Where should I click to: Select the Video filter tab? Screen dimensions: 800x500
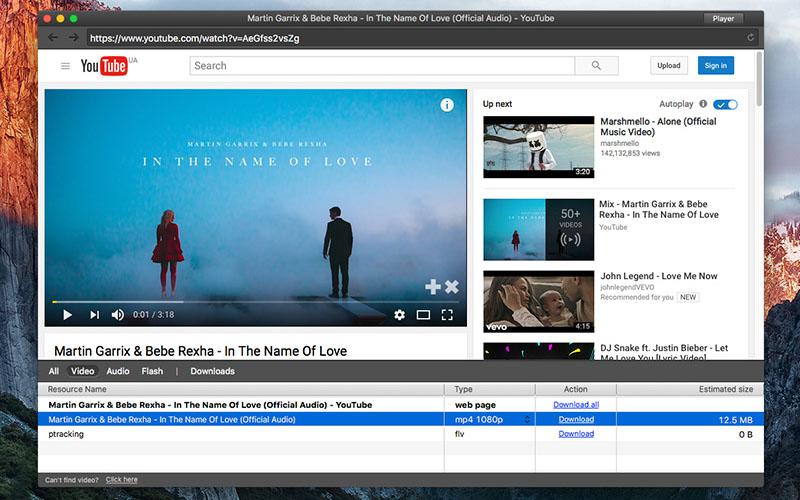[x=82, y=371]
